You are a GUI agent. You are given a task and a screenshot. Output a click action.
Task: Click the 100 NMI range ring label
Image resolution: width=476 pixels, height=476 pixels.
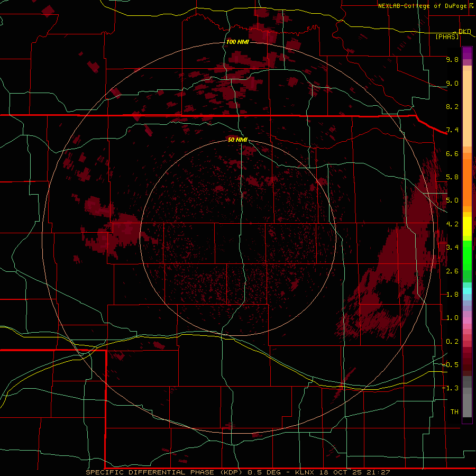pos(237,42)
